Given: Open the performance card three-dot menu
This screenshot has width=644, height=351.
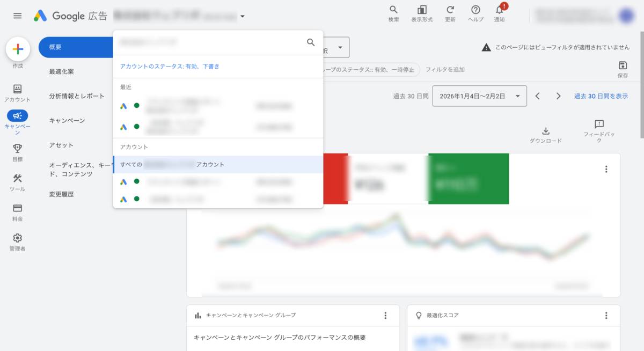Looking at the screenshot, I should pos(606,169).
